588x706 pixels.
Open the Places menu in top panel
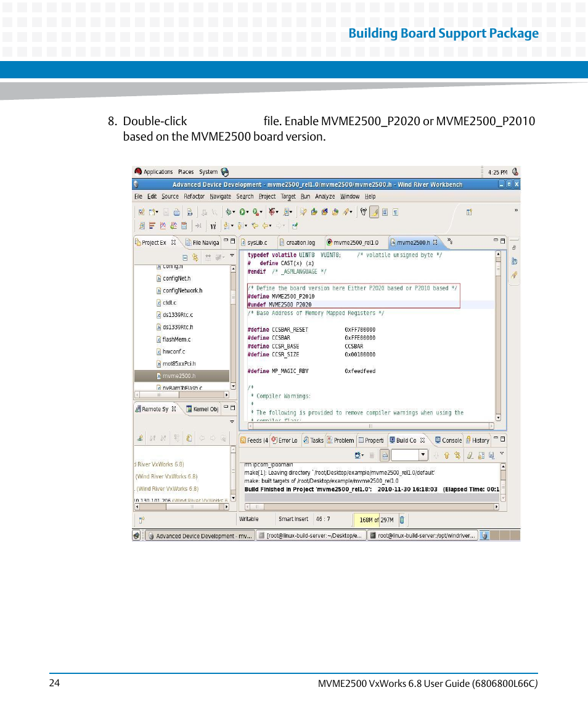point(186,172)
